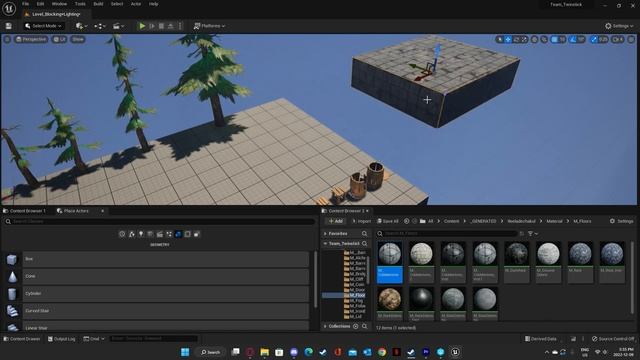Image resolution: width=640 pixels, height=360 pixels.
Task: Open the Platforms dropdown
Action: pyautogui.click(x=209, y=26)
